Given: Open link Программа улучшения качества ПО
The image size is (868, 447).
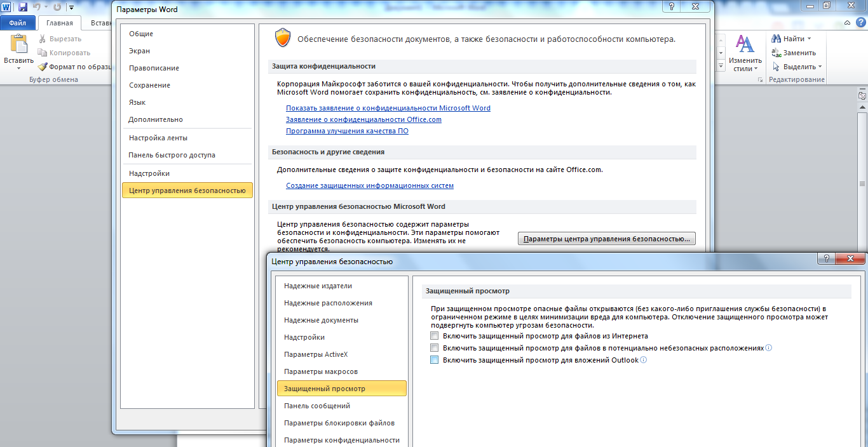Looking at the screenshot, I should (x=347, y=131).
